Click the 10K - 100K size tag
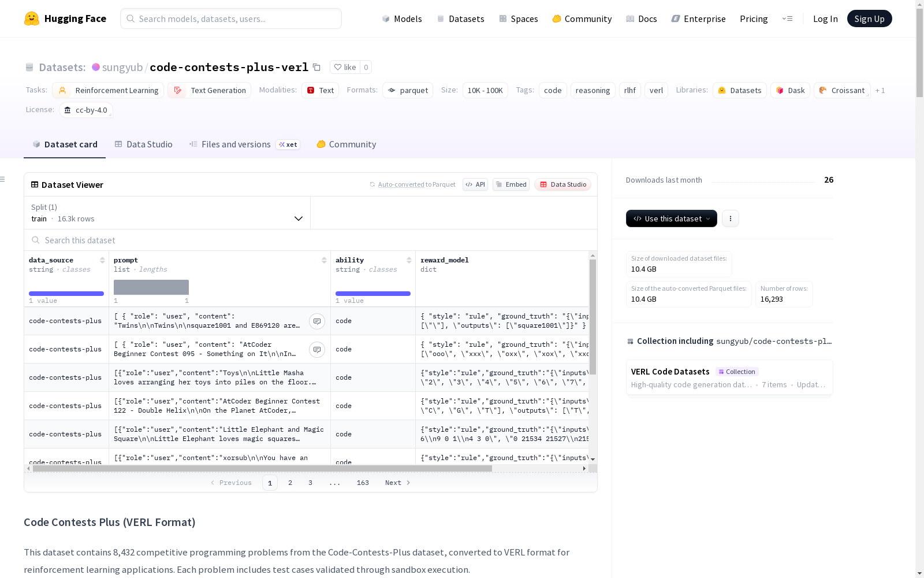The image size is (924, 578). click(485, 90)
